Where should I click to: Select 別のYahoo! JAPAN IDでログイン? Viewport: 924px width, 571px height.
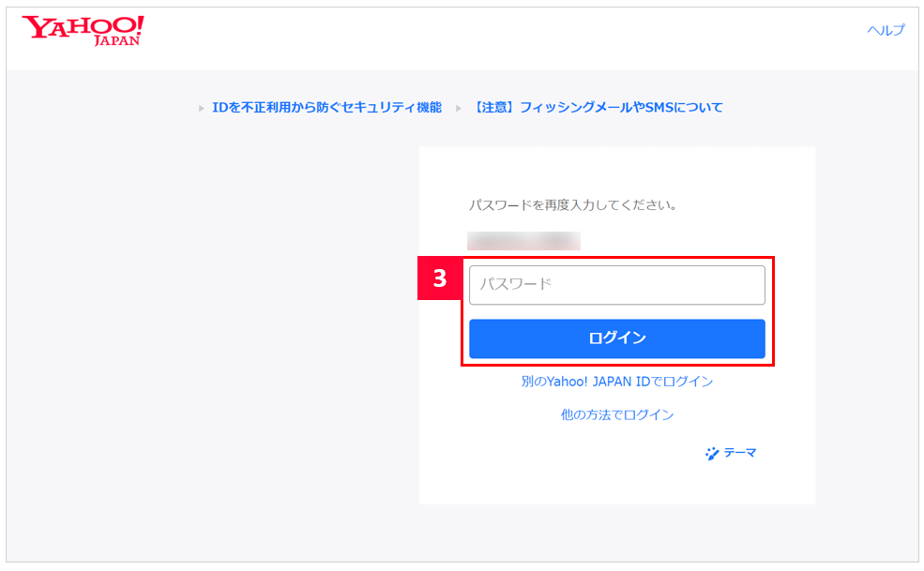pyautogui.click(x=616, y=382)
